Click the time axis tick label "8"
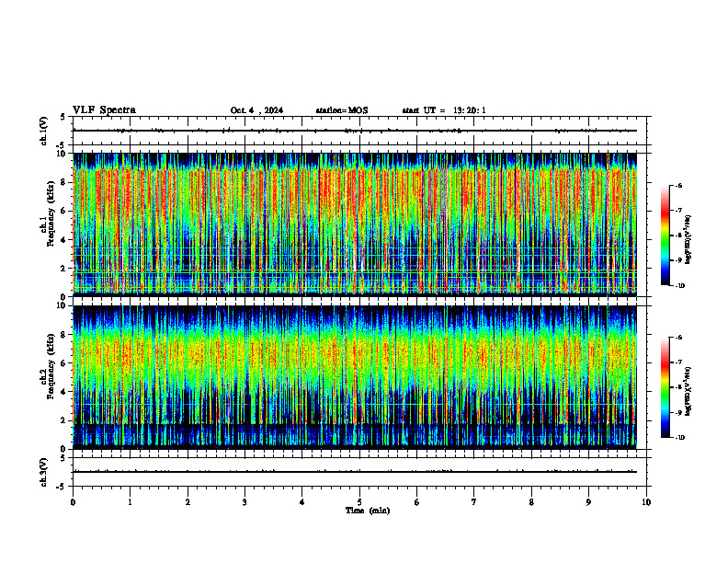The width and height of the screenshot is (728, 563). 531,502
